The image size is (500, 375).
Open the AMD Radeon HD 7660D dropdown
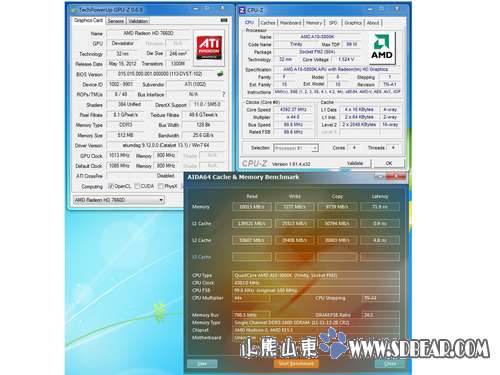[x=119, y=200]
